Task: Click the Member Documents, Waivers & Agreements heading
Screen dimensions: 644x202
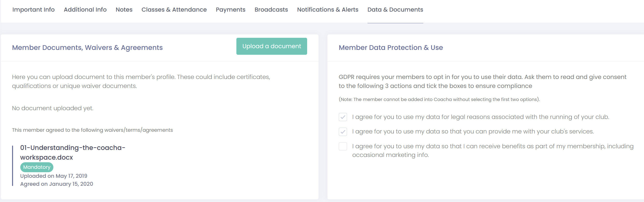Action: [87, 48]
